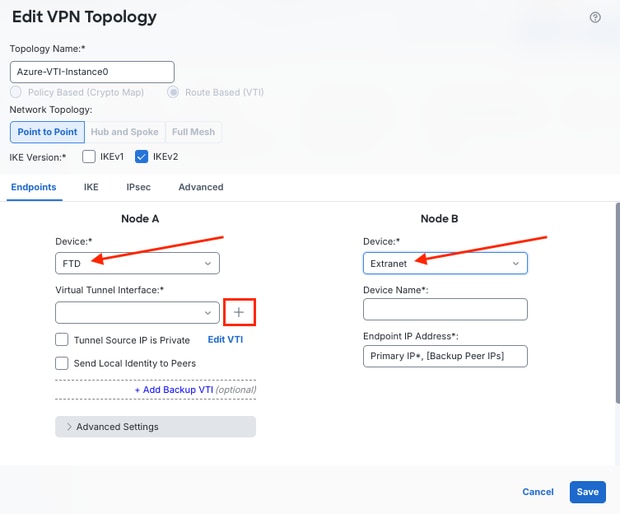This screenshot has height=514, width=620.
Task: Open the Virtual Tunnel Interface dropdown
Action: pyautogui.click(x=137, y=313)
